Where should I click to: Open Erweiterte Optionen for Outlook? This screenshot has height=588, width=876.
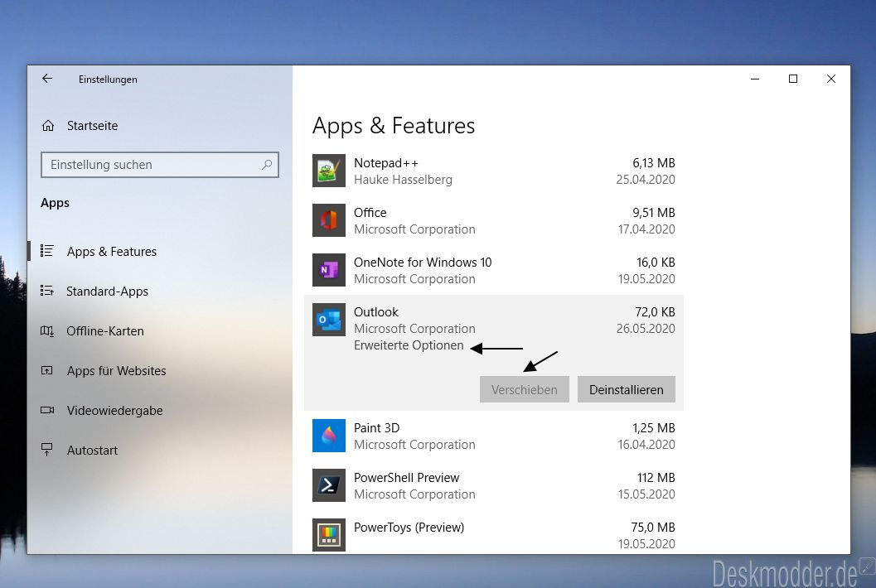(x=409, y=345)
